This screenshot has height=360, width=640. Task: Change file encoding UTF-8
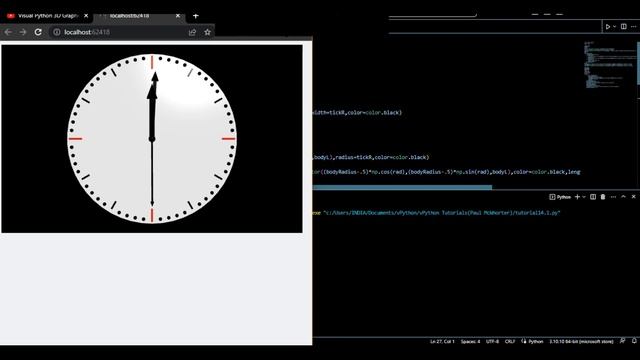[x=492, y=341]
